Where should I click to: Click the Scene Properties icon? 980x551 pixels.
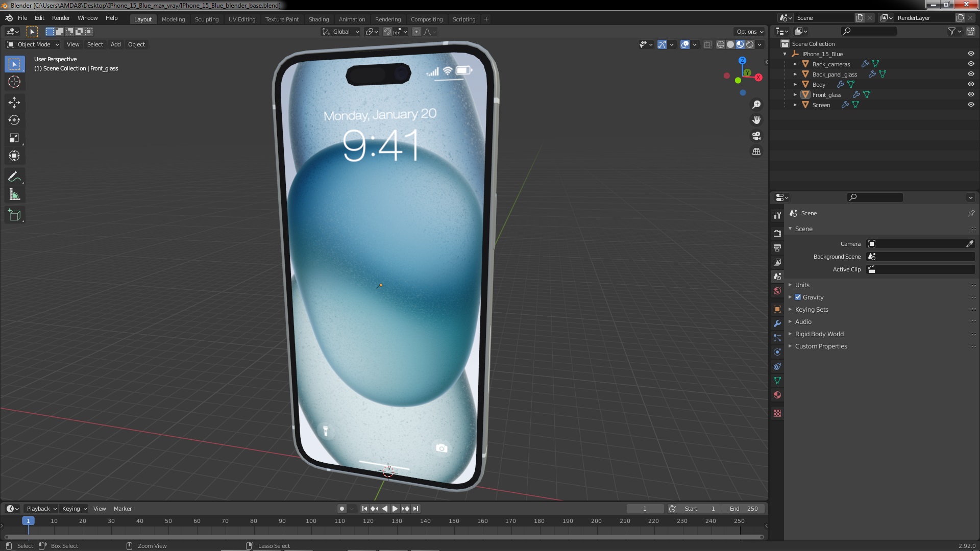coord(777,277)
